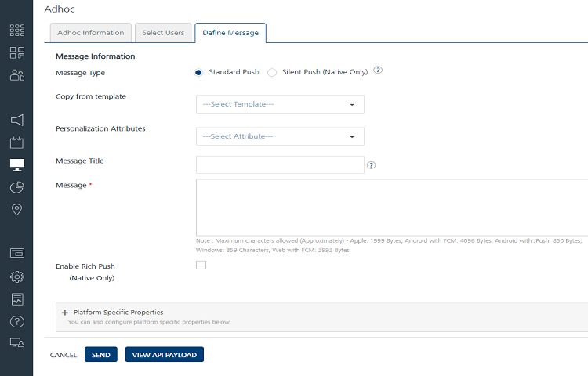Click the SEND button
The width and height of the screenshot is (588, 376).
tap(100, 355)
